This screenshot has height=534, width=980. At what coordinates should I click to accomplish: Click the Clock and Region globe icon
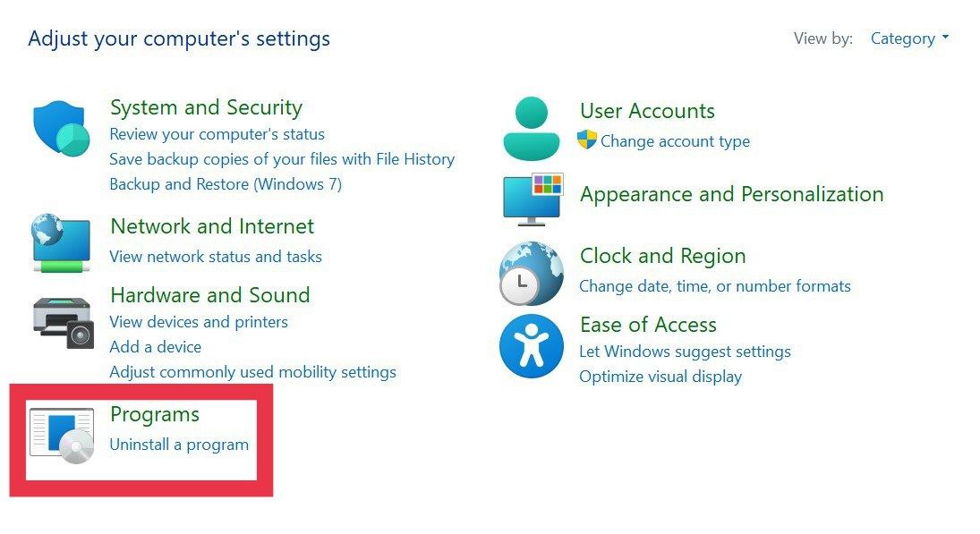click(x=531, y=273)
